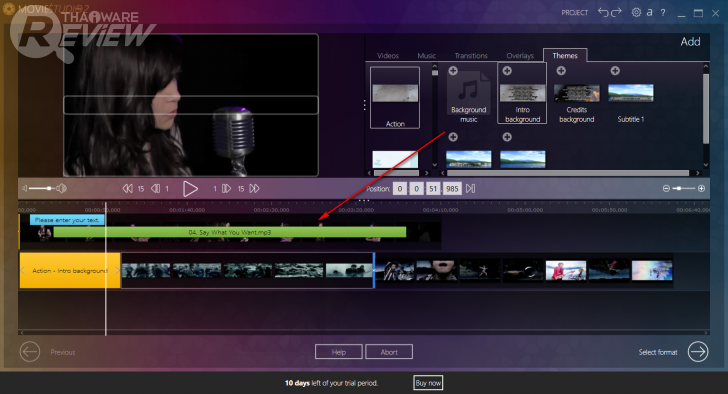Select the Subtitle 1 thumbnail

click(x=630, y=93)
